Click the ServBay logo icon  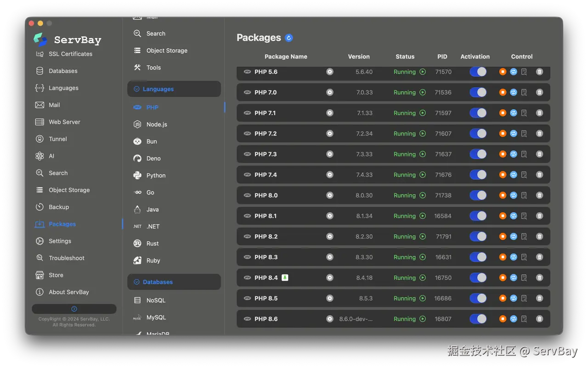pyautogui.click(x=40, y=40)
